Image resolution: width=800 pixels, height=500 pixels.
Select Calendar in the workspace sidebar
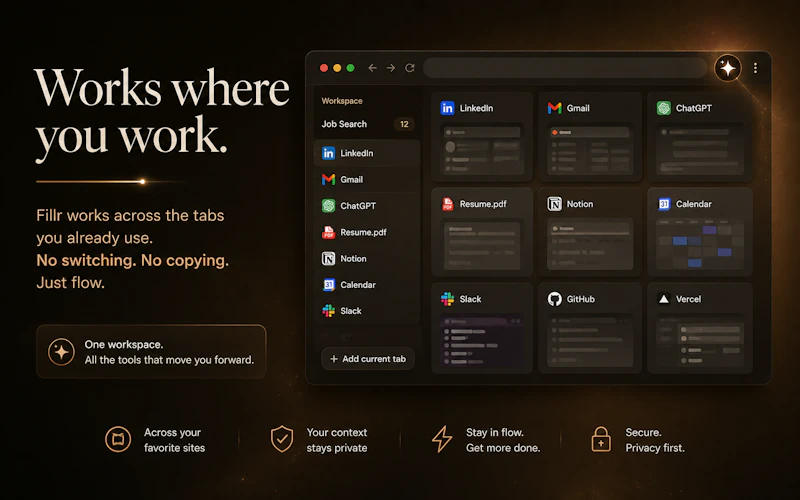tap(367, 285)
